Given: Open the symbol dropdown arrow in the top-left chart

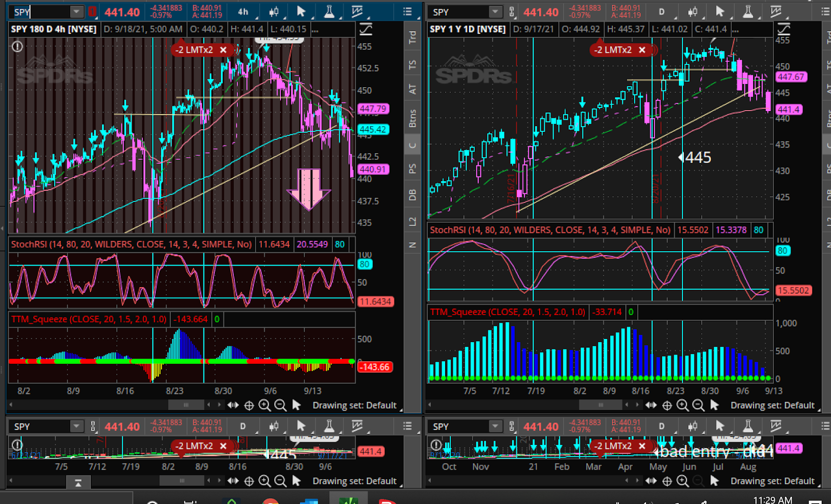Looking at the screenshot, I should [76, 12].
